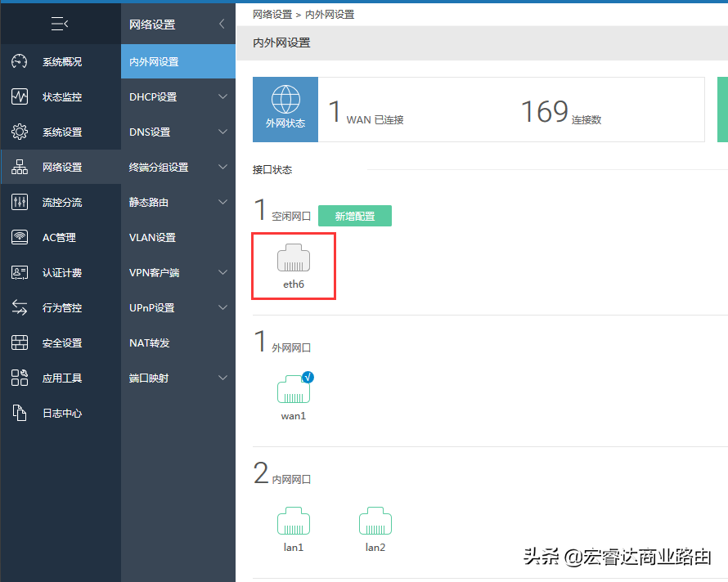This screenshot has height=582, width=728.
Task: Open the VPN客户端 menu item
Action: point(178,272)
